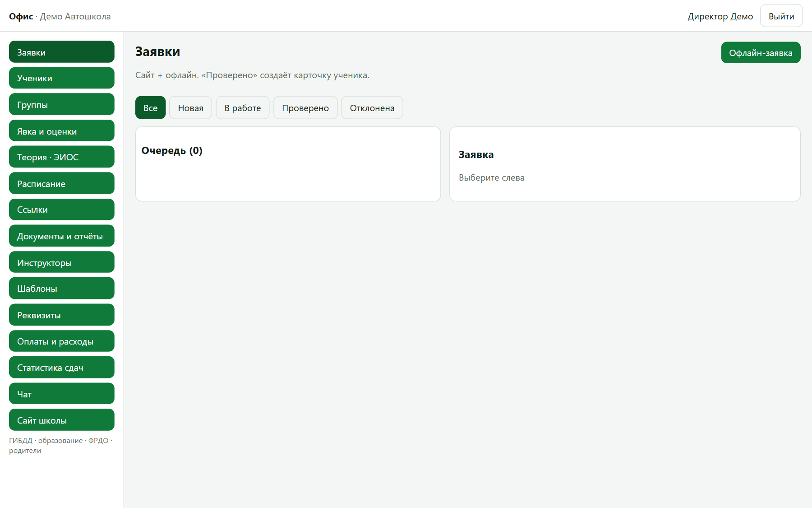Click the Демо Автошкола header text
The image size is (812, 508).
click(75, 16)
